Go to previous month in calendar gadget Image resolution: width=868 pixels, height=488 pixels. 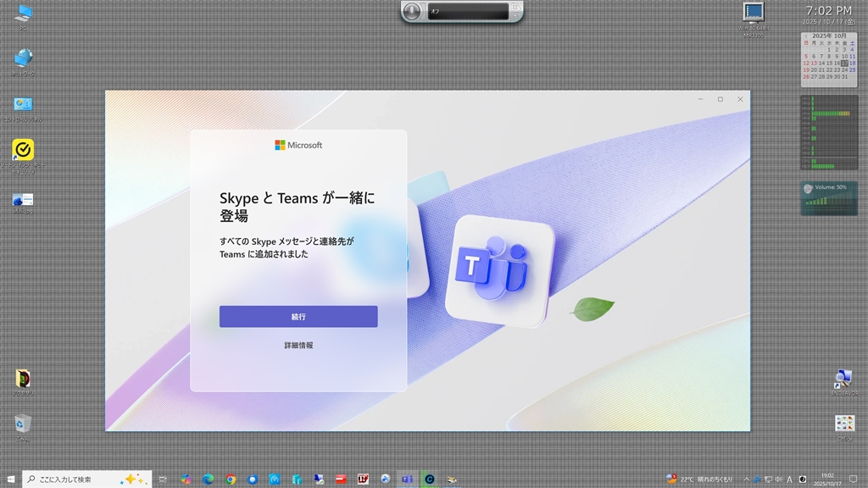806,36
